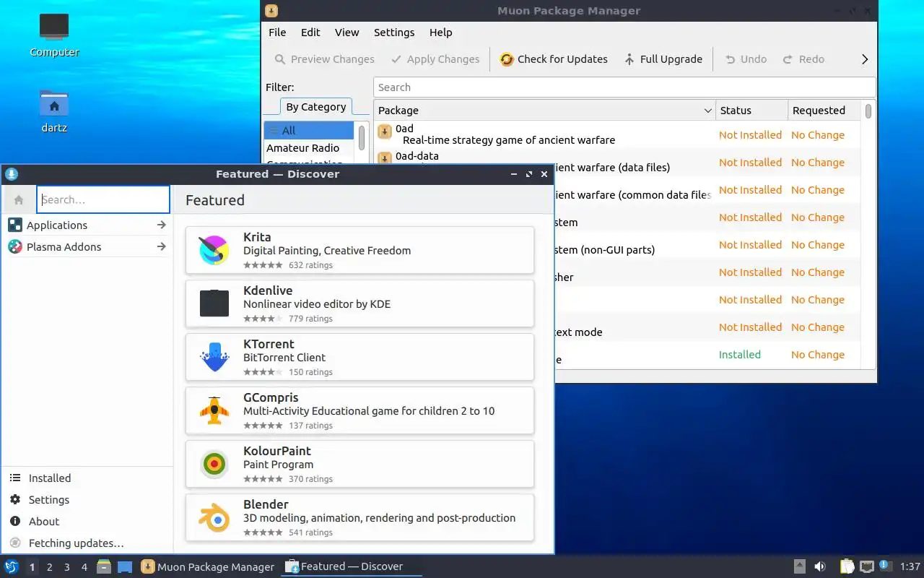Expand the Applications category arrow
Image resolution: width=924 pixels, height=578 pixels.
(161, 225)
